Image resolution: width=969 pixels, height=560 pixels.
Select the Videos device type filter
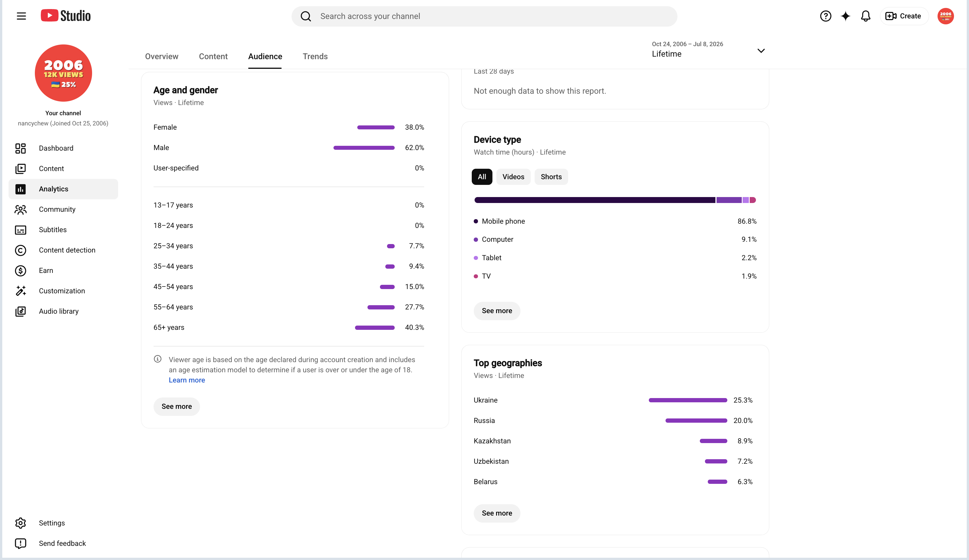coord(513,177)
